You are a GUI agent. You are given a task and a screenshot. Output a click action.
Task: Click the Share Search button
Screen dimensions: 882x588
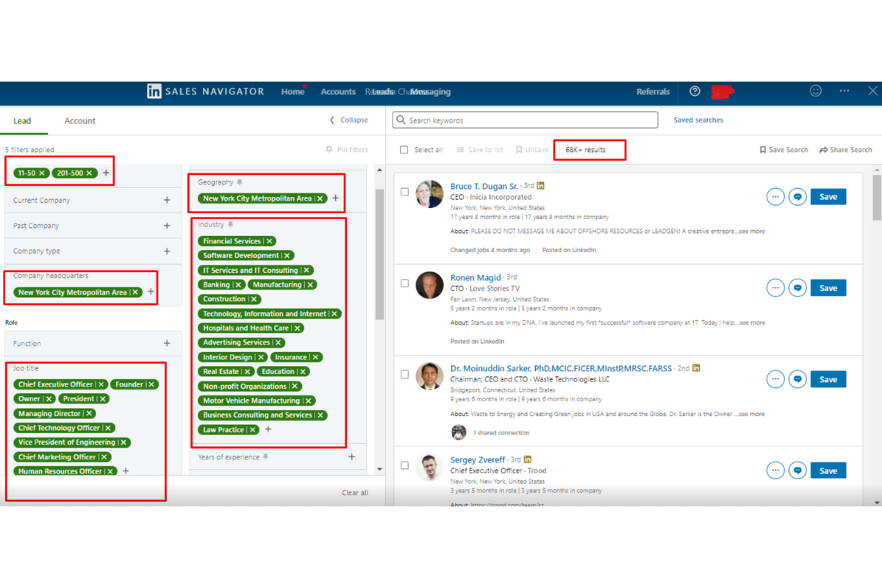[x=846, y=150]
